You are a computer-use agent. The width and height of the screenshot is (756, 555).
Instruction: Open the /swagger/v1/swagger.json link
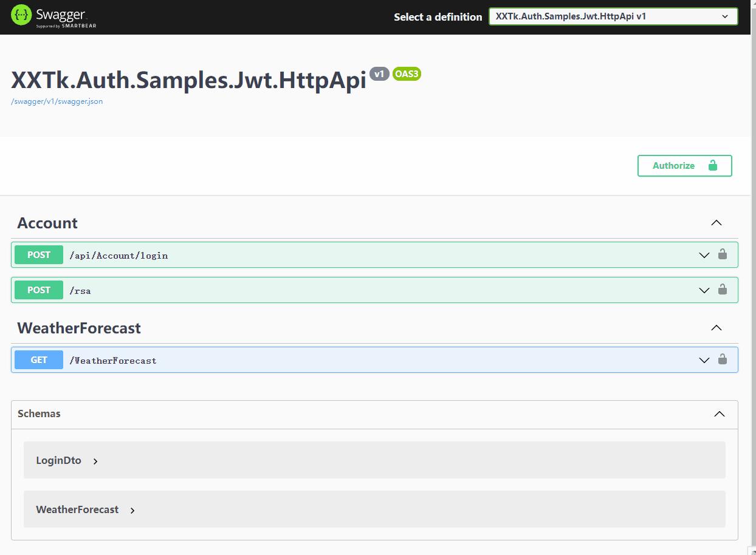(57, 101)
